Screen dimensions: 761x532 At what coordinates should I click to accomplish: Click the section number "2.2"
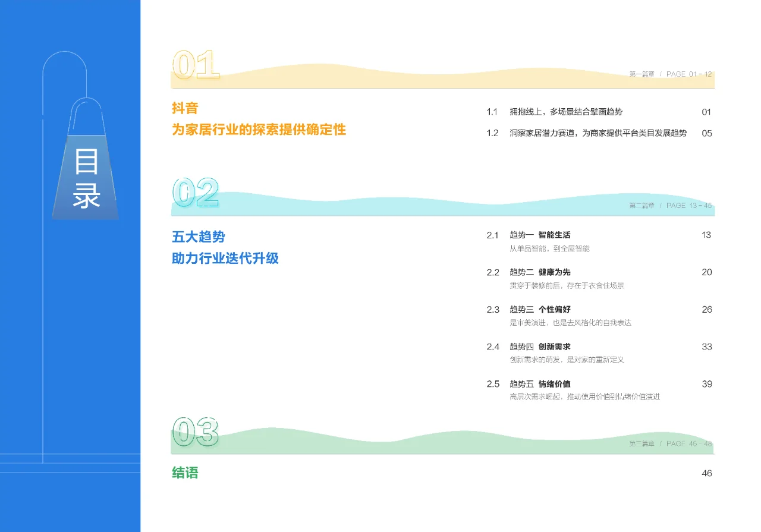(x=492, y=273)
